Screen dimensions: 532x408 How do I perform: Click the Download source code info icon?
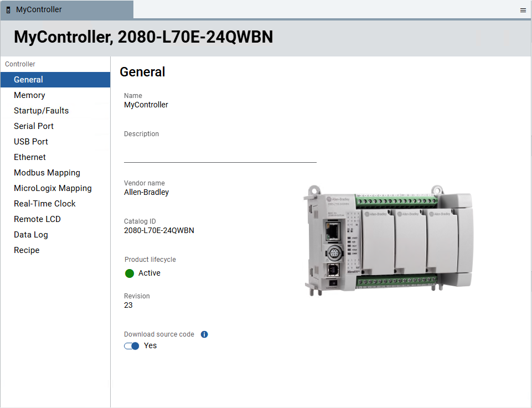(204, 334)
